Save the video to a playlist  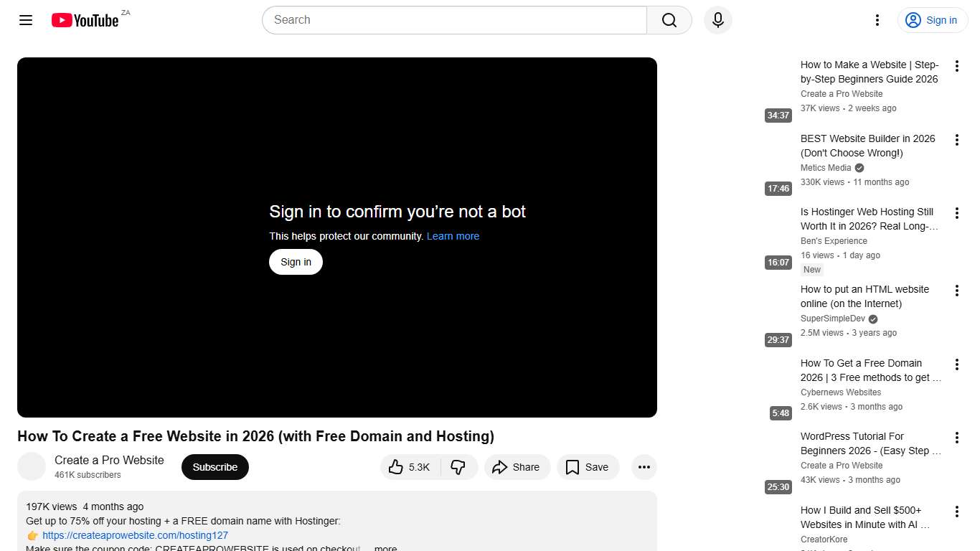588,467
